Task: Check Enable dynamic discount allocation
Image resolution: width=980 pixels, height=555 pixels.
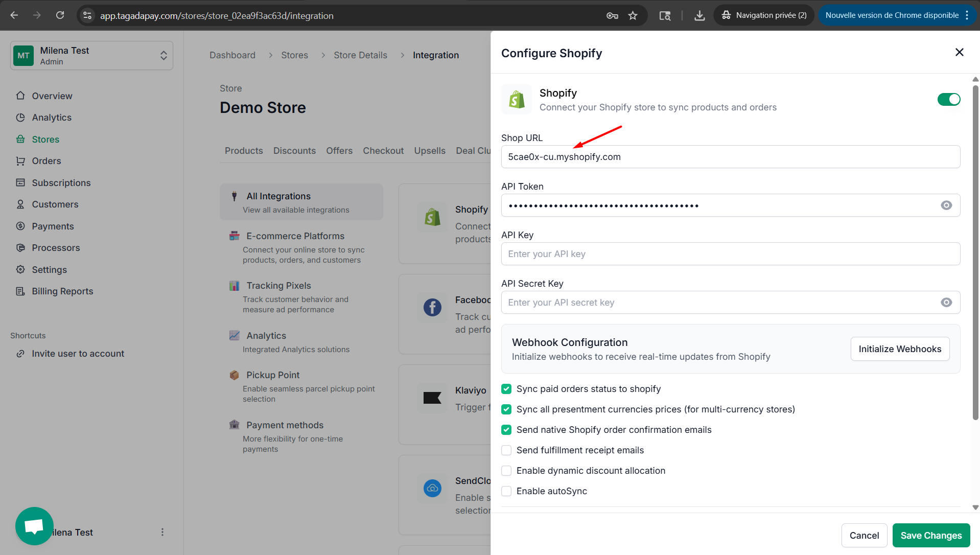Action: (x=506, y=471)
